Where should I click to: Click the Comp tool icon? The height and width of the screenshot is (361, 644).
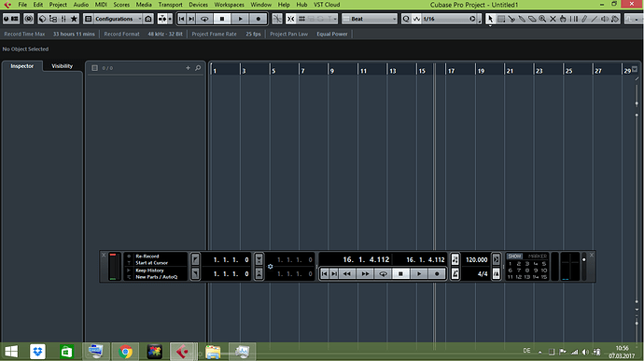[x=563, y=19]
